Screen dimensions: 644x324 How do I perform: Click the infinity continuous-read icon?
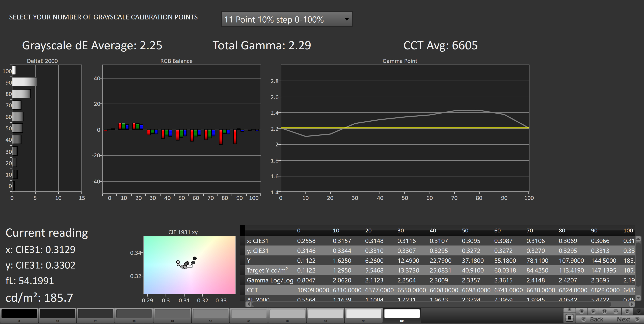(616, 311)
